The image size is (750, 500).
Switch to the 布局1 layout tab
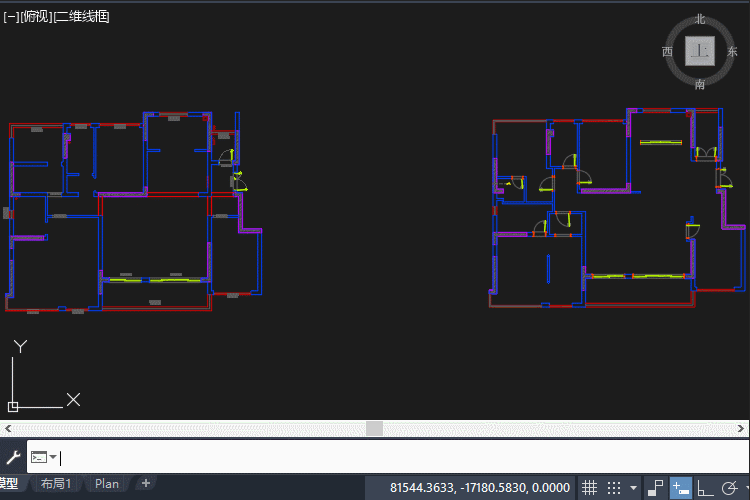click(55, 484)
